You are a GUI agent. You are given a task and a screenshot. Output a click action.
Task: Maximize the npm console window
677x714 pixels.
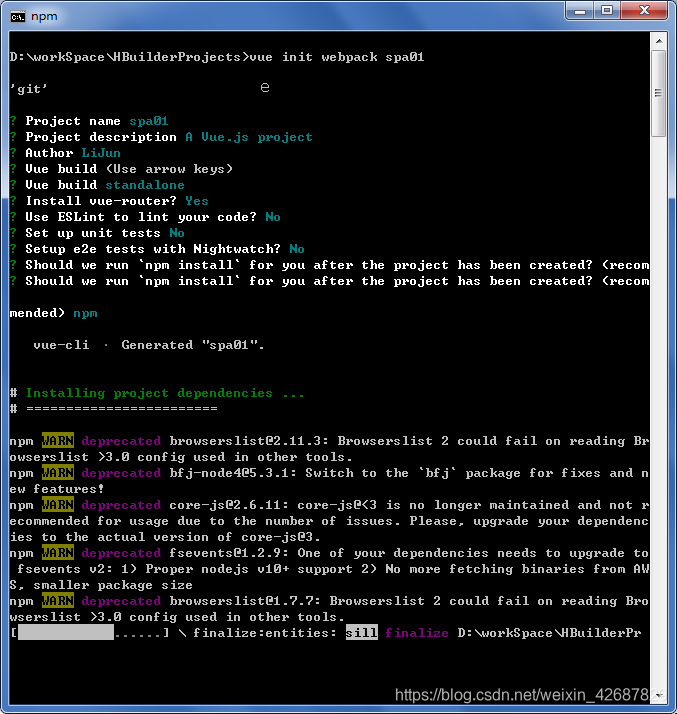point(607,10)
